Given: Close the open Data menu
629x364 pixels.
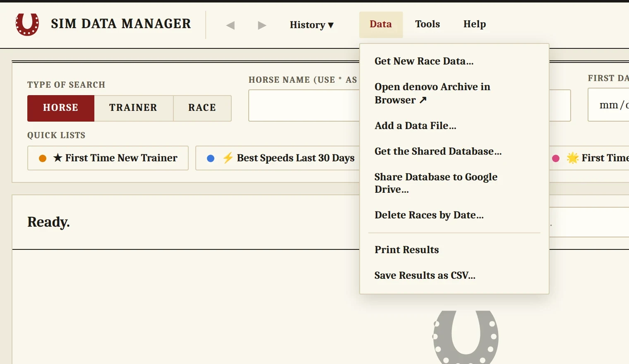Looking at the screenshot, I should [x=381, y=24].
